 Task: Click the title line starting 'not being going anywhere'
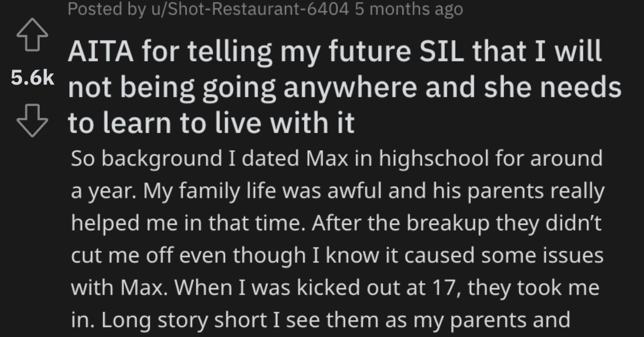coord(344,88)
